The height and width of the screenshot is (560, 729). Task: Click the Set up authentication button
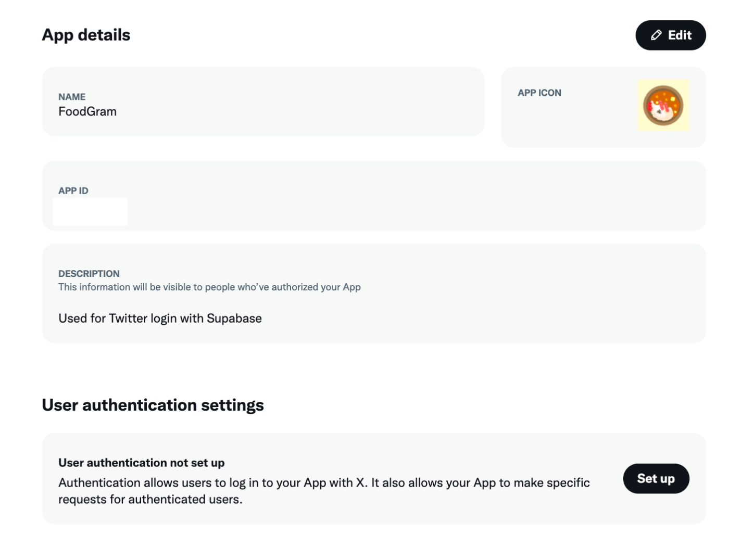click(x=656, y=478)
